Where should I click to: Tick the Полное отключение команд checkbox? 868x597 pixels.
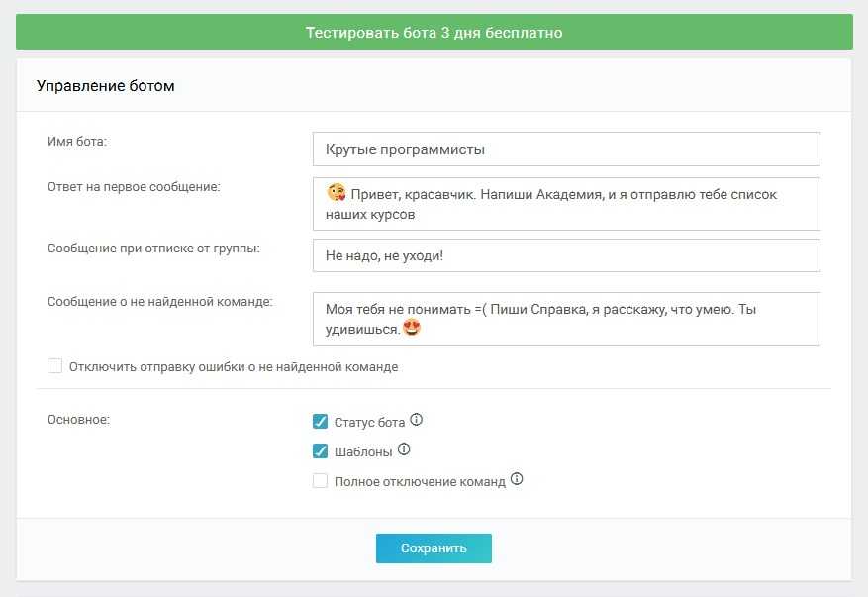[320, 481]
